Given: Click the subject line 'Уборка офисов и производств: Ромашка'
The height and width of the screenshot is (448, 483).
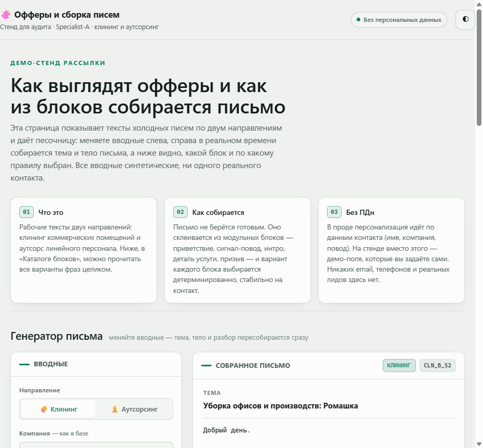Looking at the screenshot, I should 281,406.
